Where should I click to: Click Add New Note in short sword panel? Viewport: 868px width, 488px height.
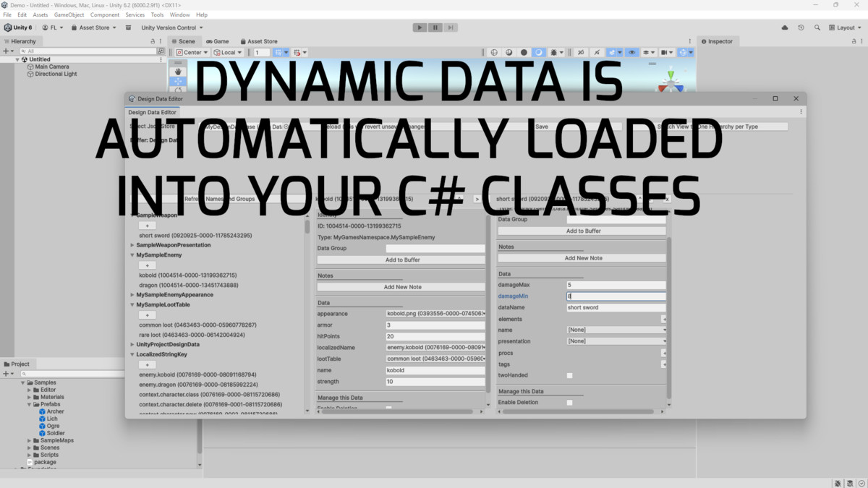(582, 257)
